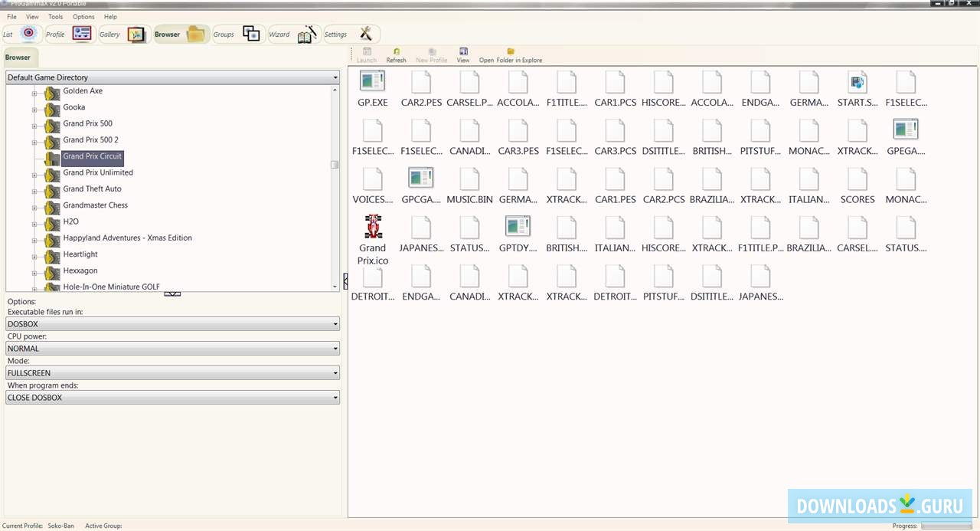980x531 pixels.
Task: Click the Progress bar at bottom right
Action: [x=946, y=526]
